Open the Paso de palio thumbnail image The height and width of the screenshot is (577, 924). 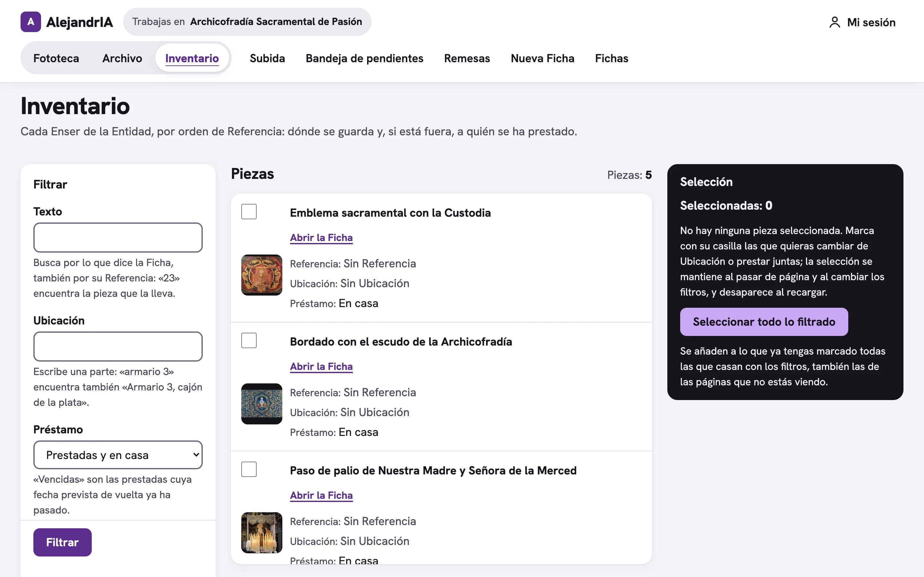click(261, 532)
